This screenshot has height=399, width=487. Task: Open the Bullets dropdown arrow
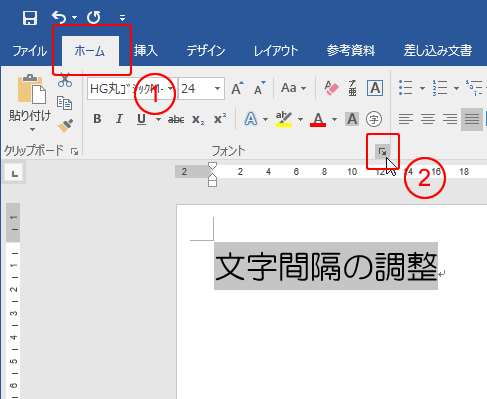[x=422, y=88]
